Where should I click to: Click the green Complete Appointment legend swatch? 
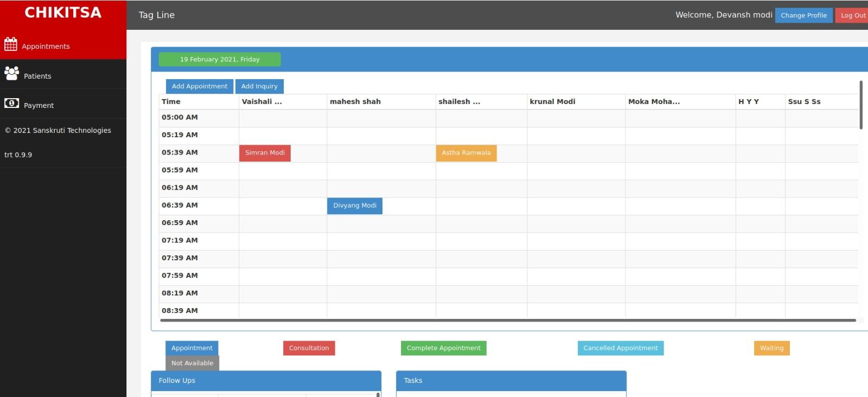(x=444, y=348)
